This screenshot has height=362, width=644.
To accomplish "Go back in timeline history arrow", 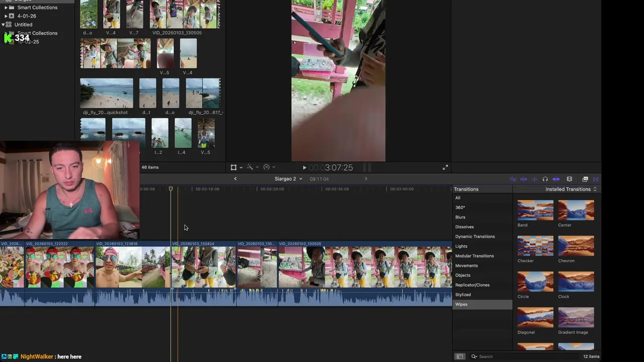I will coord(235,179).
